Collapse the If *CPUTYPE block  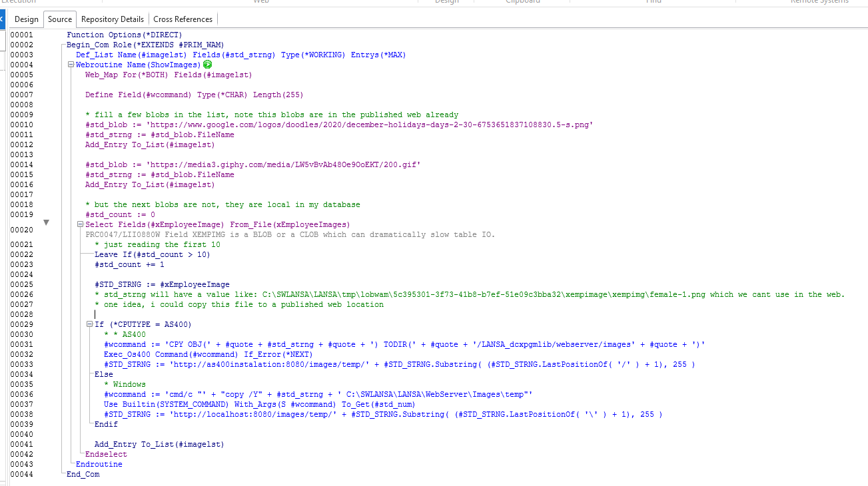(89, 324)
